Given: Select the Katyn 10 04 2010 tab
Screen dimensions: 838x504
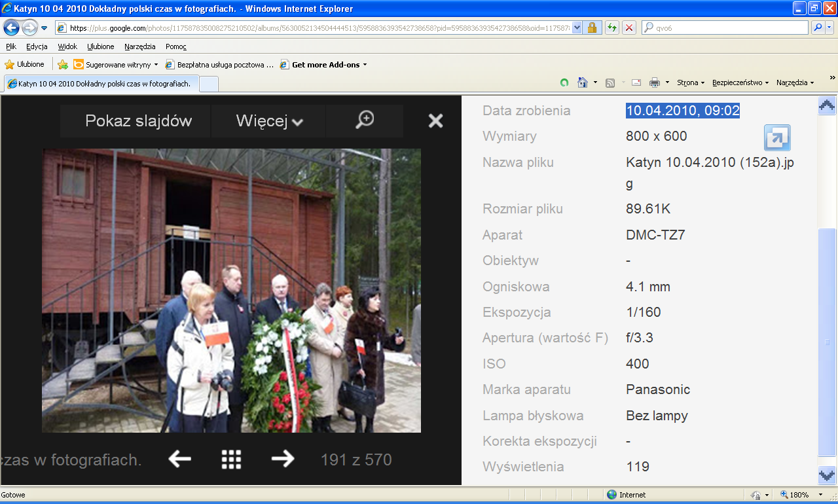Looking at the screenshot, I should click(x=101, y=84).
